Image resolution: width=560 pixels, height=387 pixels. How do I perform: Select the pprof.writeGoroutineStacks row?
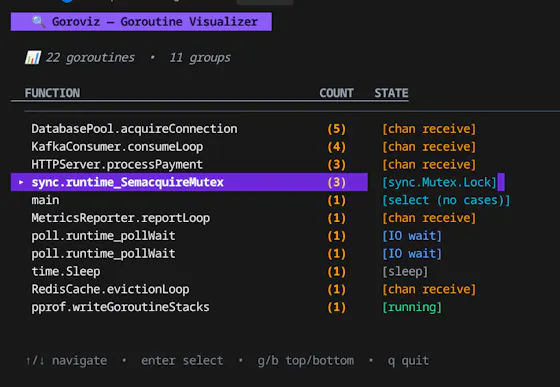click(x=236, y=307)
